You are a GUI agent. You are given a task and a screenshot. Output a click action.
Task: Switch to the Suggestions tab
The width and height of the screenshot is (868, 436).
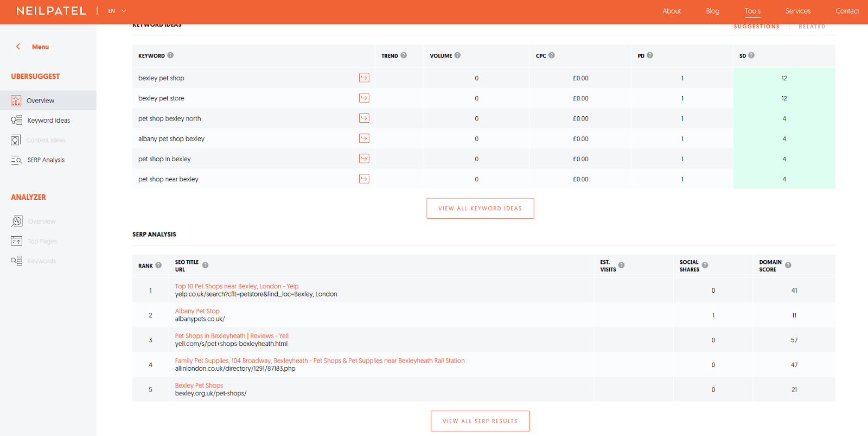757,27
